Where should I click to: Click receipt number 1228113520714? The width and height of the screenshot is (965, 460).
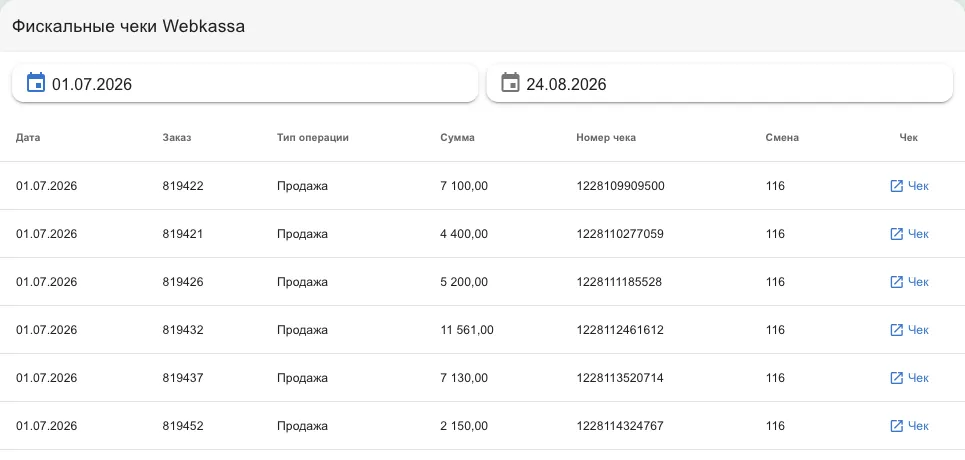point(620,378)
